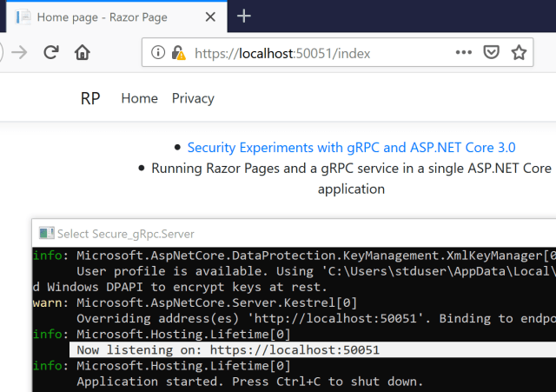Close the Home page - Razor Page tab
This screenshot has height=392, width=556.
point(212,17)
